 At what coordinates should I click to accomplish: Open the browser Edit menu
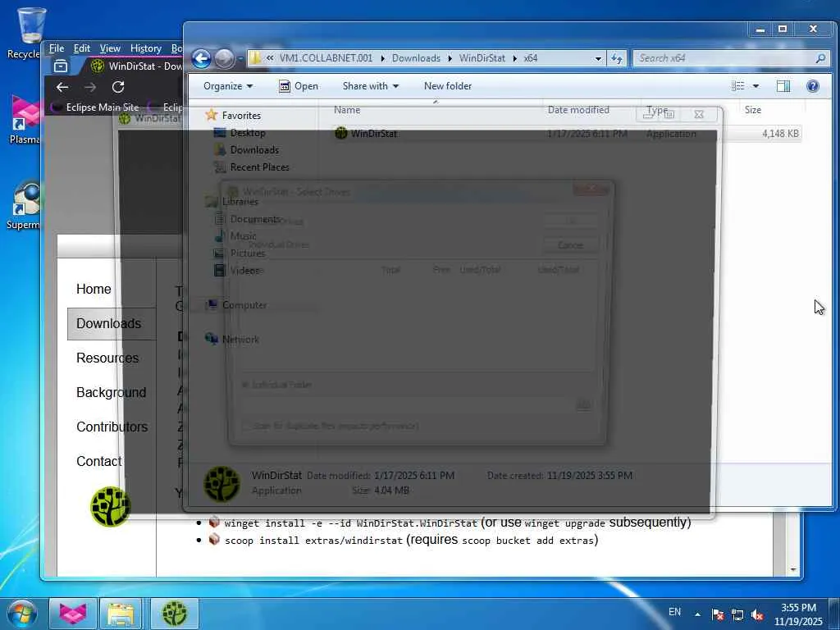[81, 48]
